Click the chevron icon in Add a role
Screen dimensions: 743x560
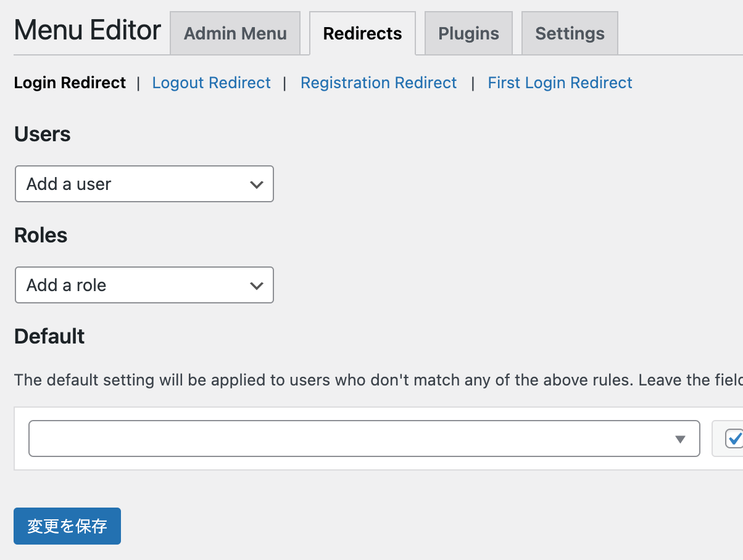click(x=257, y=286)
